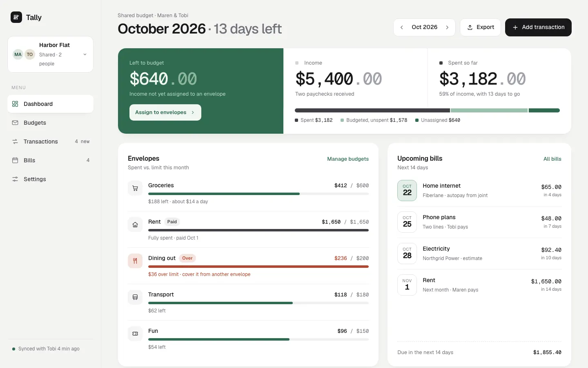
Task: Click the income breakdown bar in summary card
Action: pos(427,110)
